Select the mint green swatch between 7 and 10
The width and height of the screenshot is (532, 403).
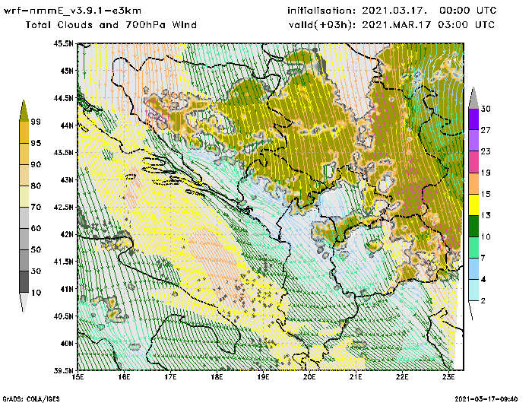click(x=473, y=248)
